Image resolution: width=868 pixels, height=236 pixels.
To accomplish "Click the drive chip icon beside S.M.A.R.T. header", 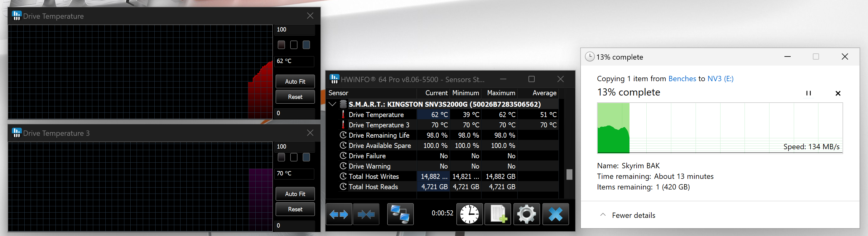I will click(343, 104).
